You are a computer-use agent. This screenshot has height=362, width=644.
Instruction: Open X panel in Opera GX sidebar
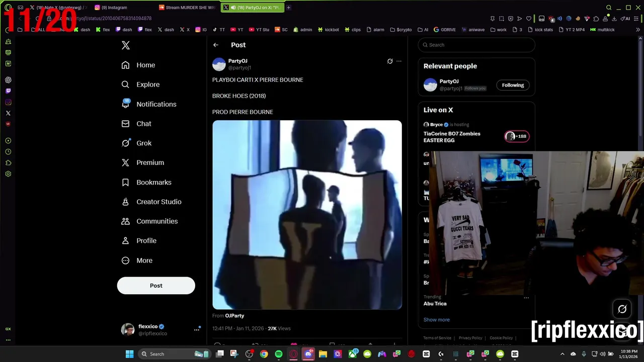[x=8, y=113]
